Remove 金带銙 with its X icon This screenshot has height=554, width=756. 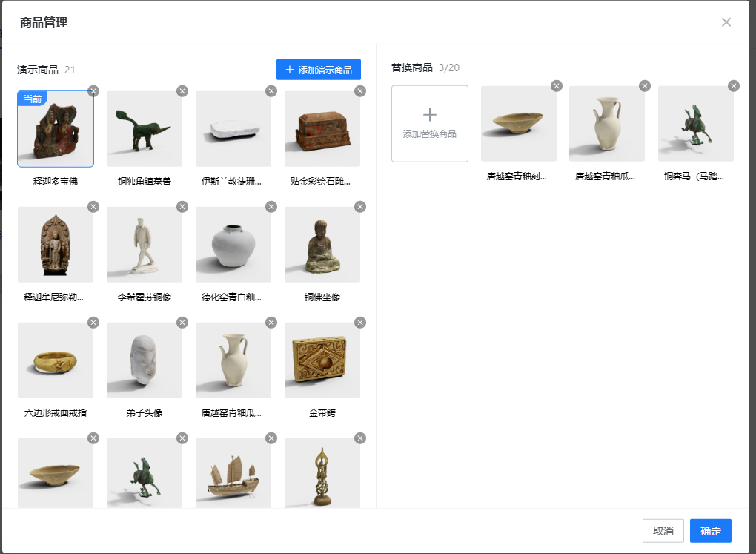pos(360,323)
